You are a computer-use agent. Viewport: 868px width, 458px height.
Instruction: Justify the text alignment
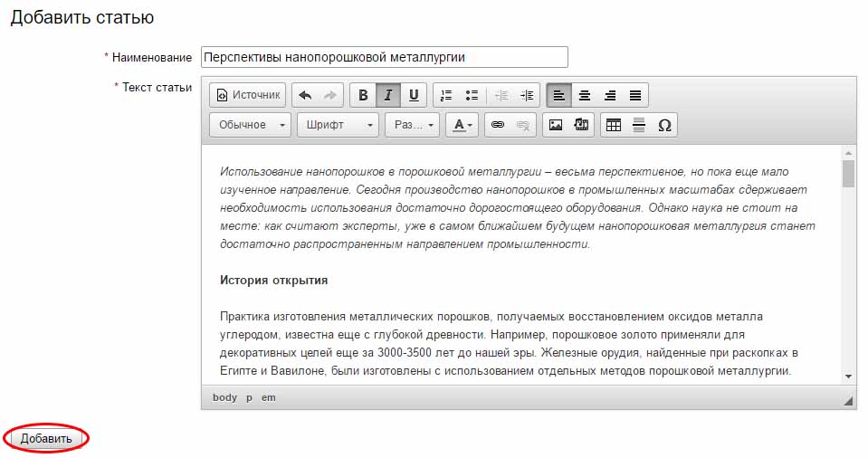tap(635, 95)
